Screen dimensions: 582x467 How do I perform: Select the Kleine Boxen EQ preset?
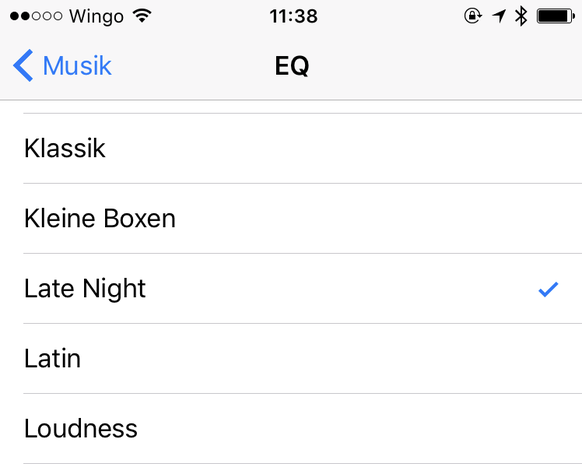pyautogui.click(x=291, y=218)
